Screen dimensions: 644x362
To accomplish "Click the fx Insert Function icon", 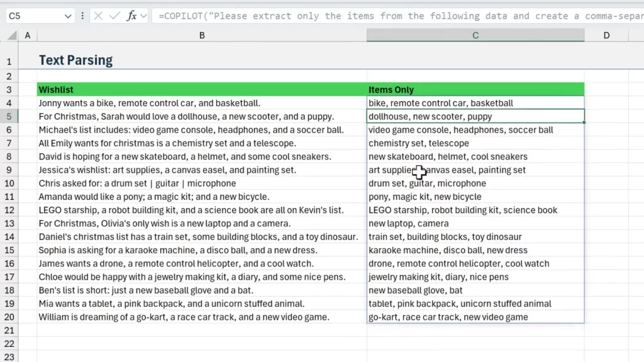I will point(131,16).
